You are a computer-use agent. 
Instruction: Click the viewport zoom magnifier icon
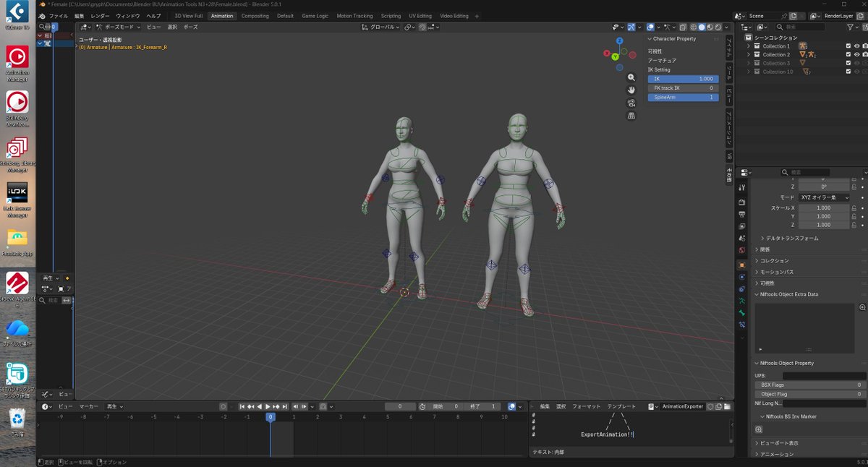pos(631,77)
